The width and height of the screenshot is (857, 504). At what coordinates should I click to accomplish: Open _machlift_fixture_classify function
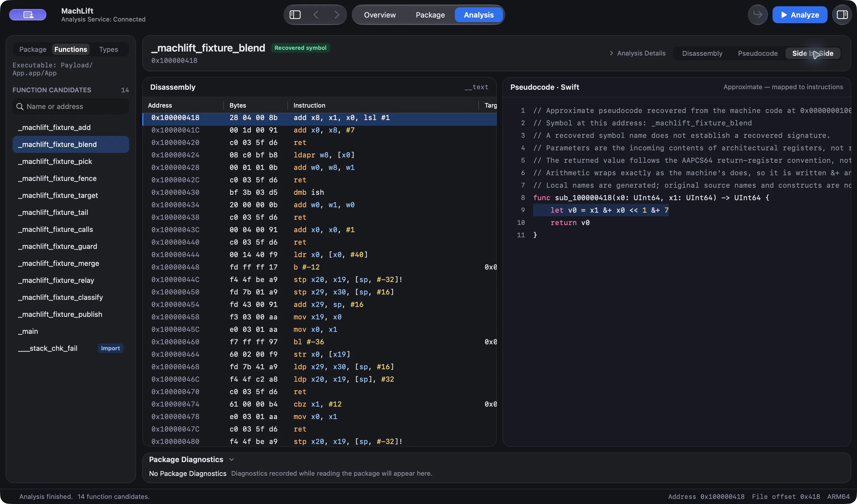click(x=71, y=297)
